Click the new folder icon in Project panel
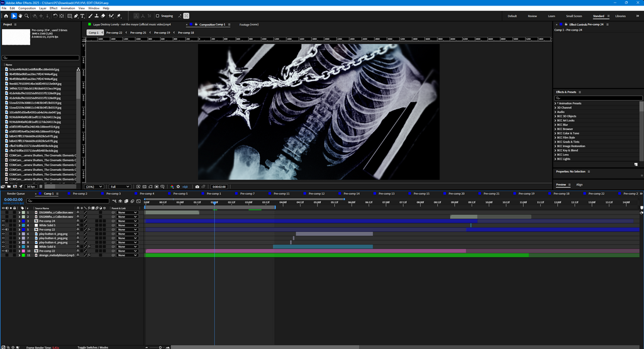 pyautogui.click(x=9, y=186)
